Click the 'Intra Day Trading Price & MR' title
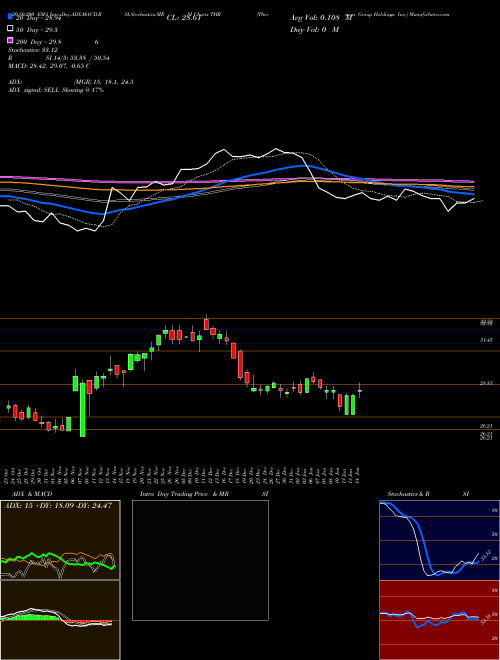Viewport: 500px width, 660px height. 184,494
